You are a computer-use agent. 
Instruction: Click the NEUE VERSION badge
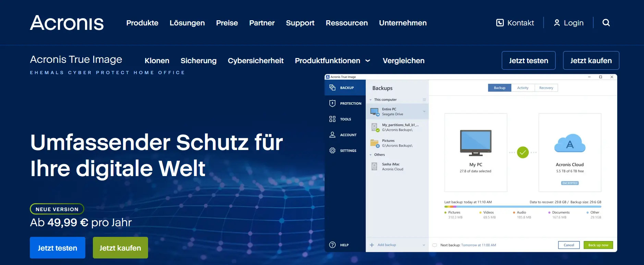pyautogui.click(x=57, y=209)
